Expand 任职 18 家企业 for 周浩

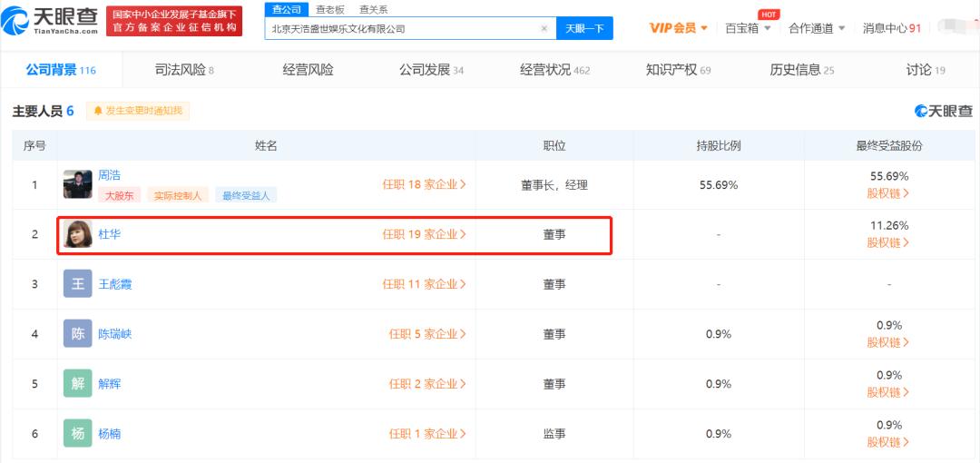point(425,184)
